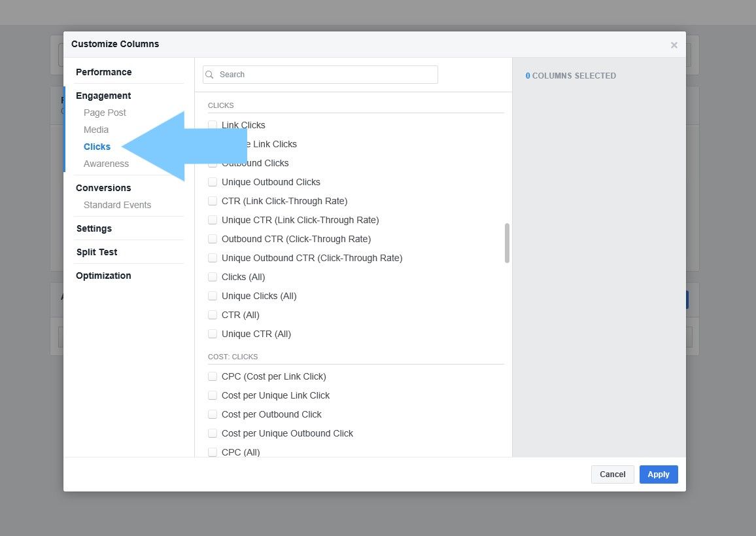Image resolution: width=756 pixels, height=536 pixels.
Task: Focus the column Search field
Action: [x=320, y=75]
